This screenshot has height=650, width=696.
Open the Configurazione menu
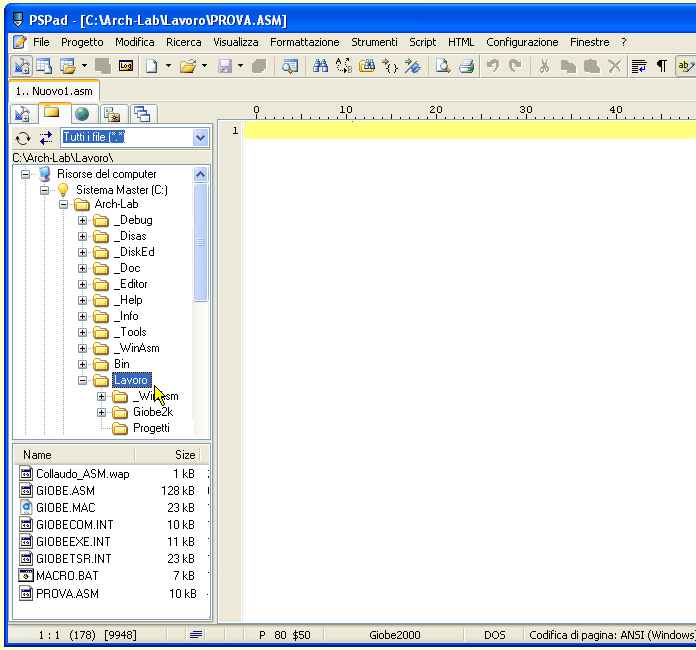coord(522,42)
